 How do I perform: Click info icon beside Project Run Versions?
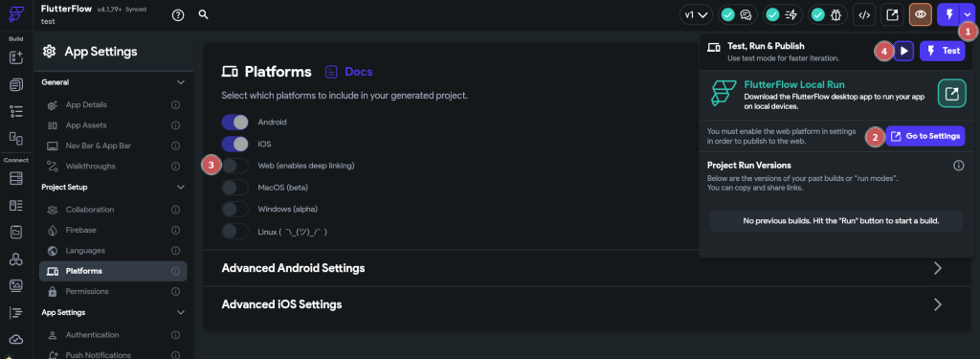(958, 166)
